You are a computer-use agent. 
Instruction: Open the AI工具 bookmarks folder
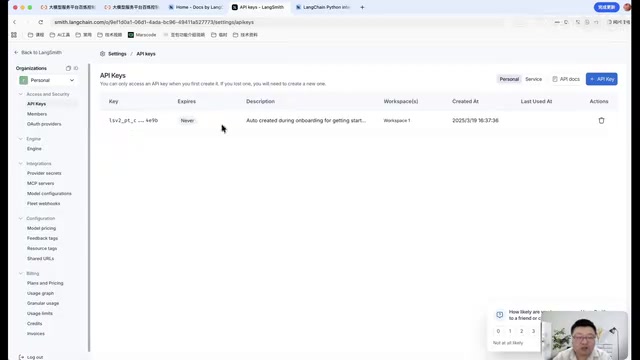point(60,35)
